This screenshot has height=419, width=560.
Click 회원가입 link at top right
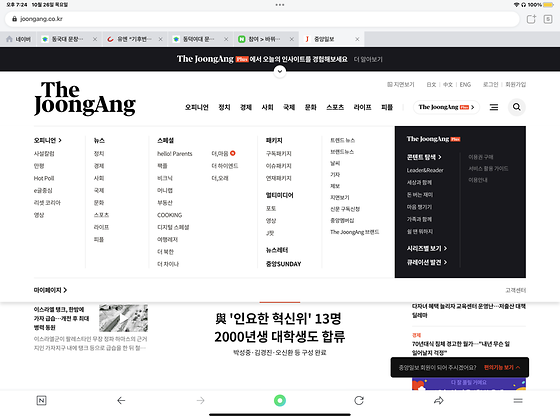click(516, 85)
